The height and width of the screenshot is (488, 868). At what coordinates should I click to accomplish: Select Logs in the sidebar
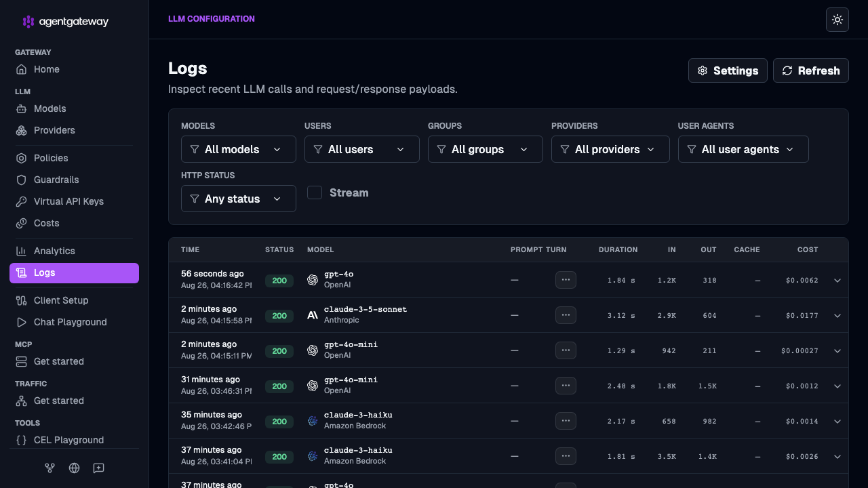74,272
